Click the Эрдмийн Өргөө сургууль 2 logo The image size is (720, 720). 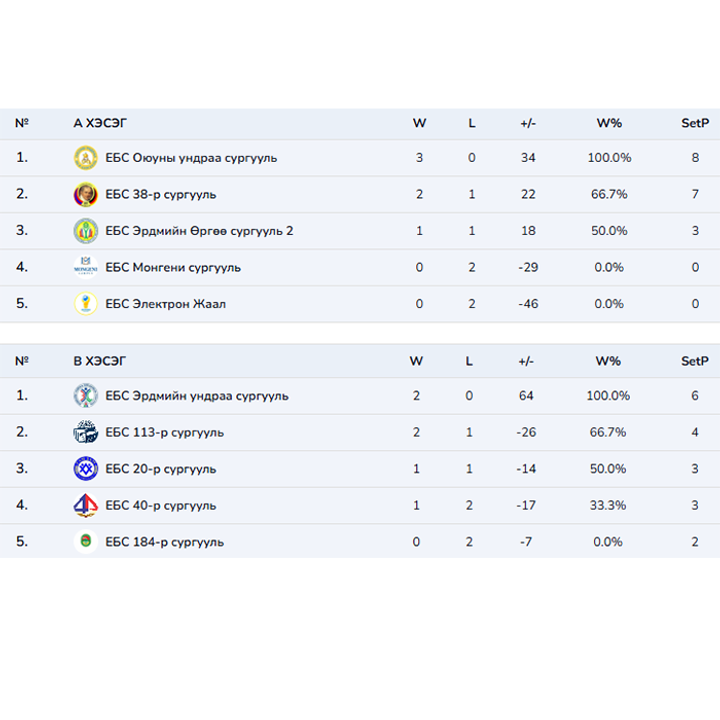click(86, 231)
